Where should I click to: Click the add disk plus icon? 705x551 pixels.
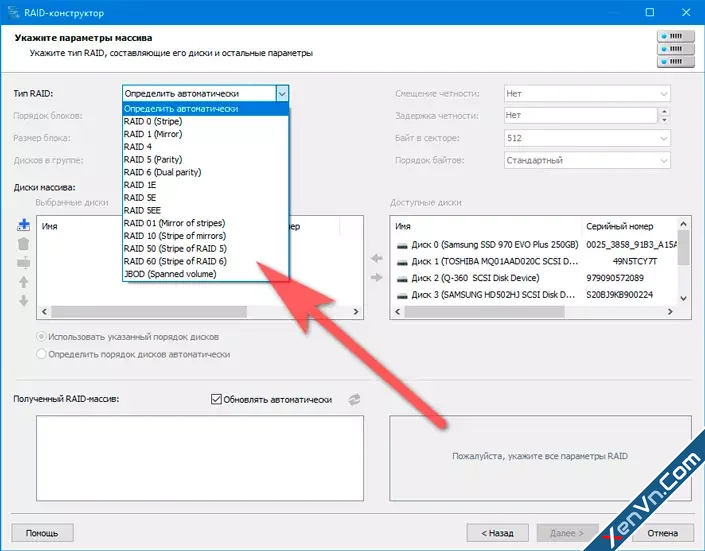click(23, 225)
